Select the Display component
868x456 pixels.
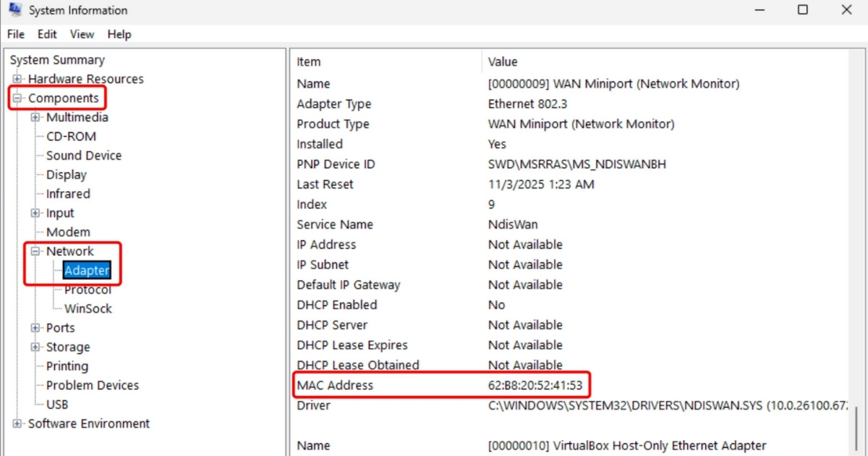click(66, 174)
